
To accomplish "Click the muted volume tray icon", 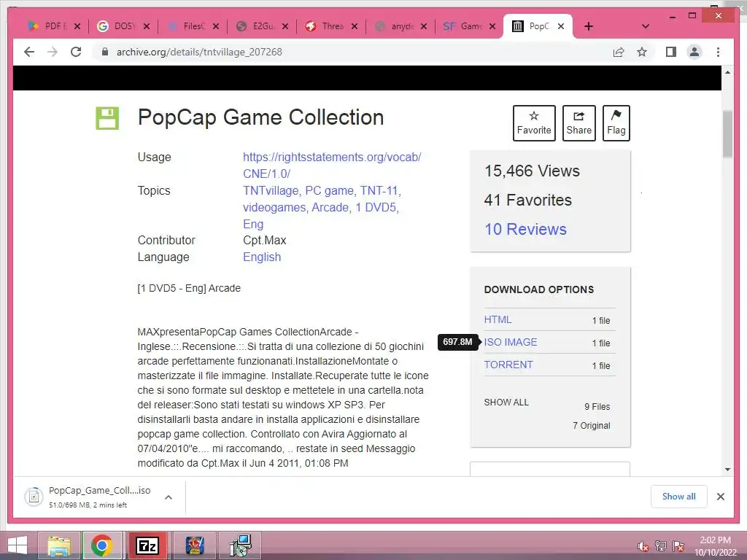I will click(643, 546).
